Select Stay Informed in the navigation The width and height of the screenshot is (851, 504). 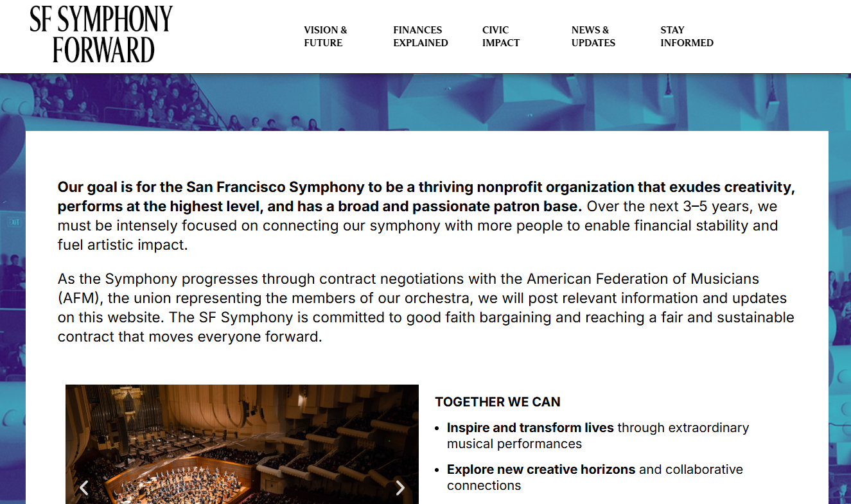tap(687, 37)
